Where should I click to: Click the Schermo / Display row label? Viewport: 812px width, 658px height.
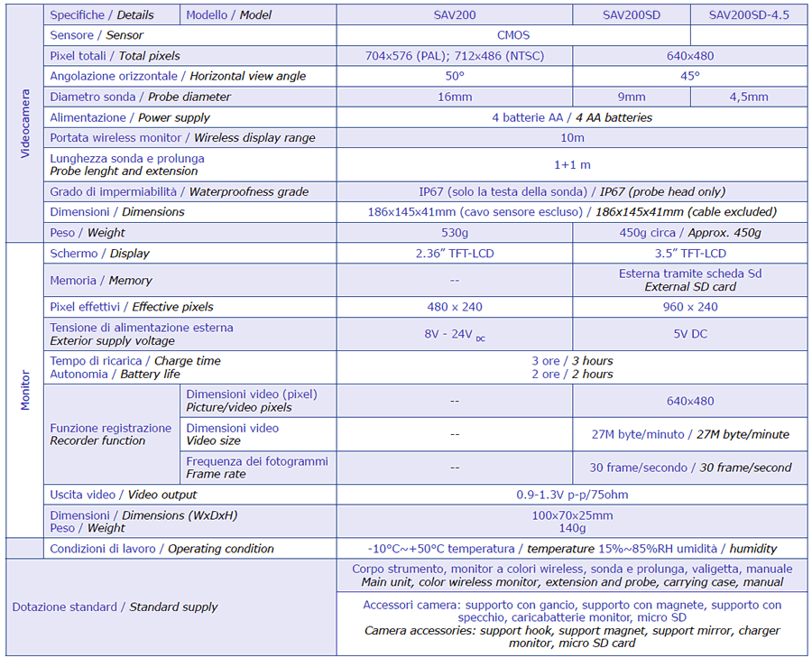click(99, 254)
